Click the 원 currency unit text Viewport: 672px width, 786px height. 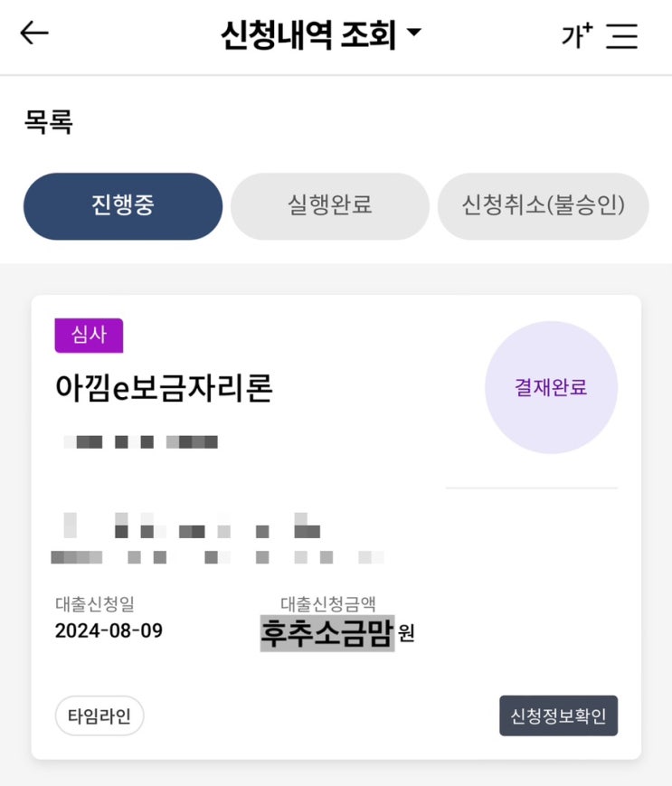click(x=406, y=633)
